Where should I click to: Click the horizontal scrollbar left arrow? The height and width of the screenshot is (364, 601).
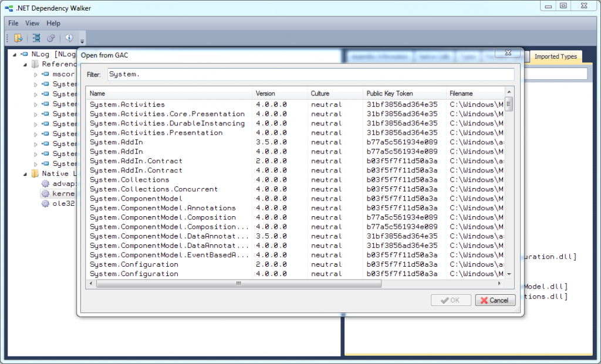click(x=91, y=284)
